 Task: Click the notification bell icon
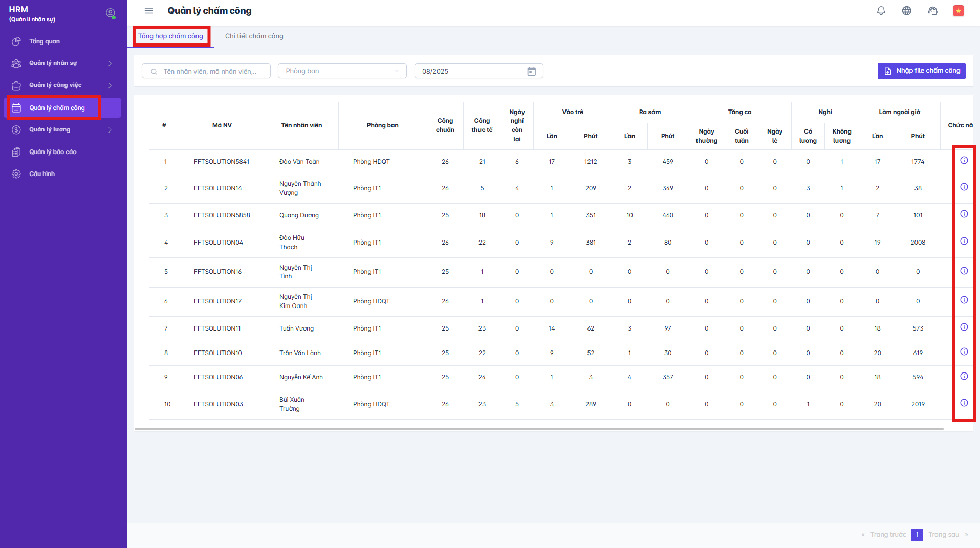(881, 11)
